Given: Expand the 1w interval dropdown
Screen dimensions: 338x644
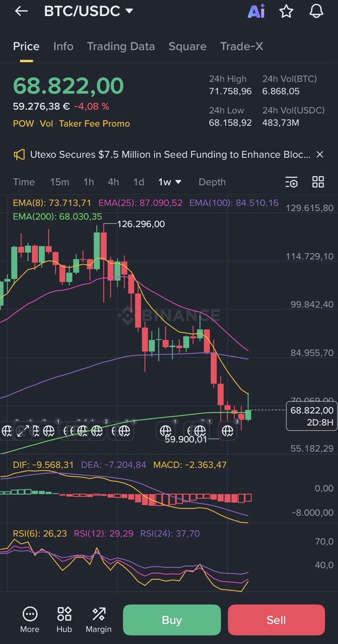Looking at the screenshot, I should [x=170, y=182].
